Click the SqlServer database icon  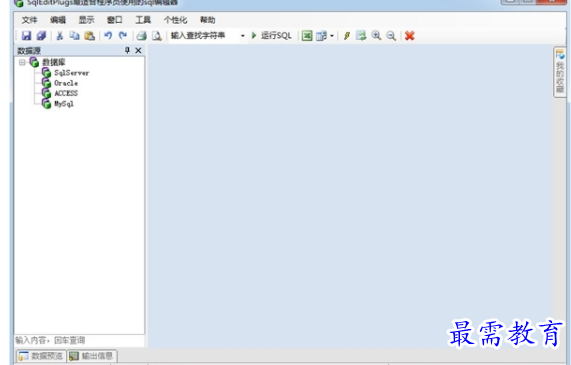(46, 72)
